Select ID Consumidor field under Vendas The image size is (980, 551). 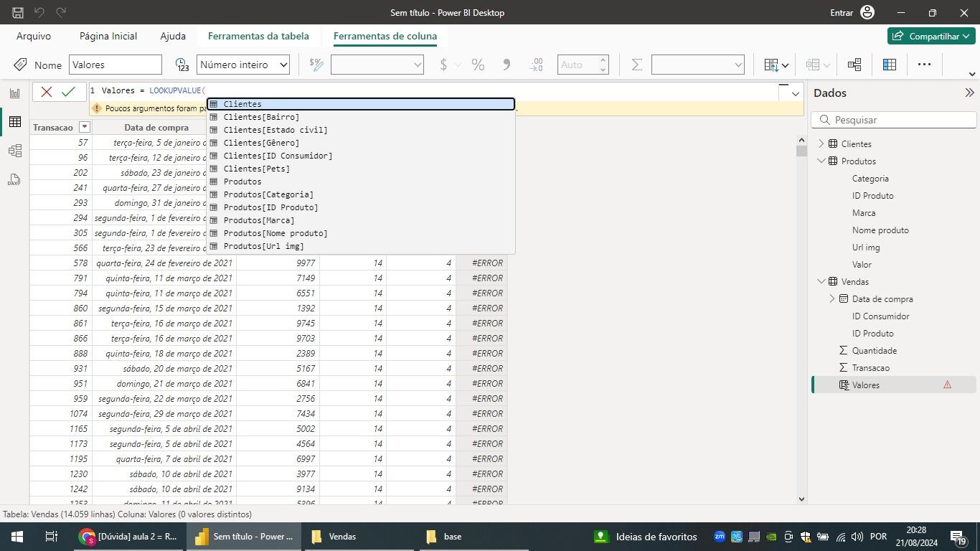click(880, 316)
